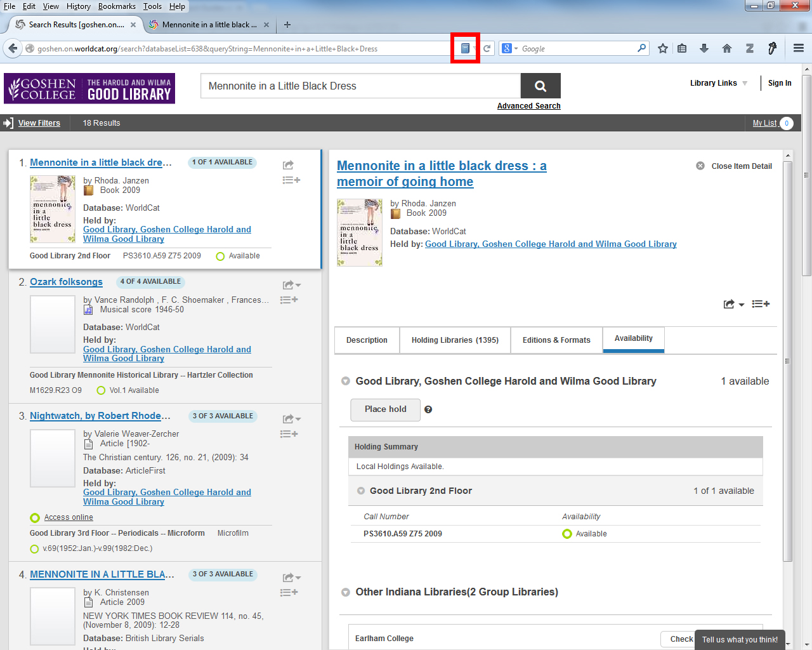Switch to Description tab
Viewport: 812px width, 650px height.
pyautogui.click(x=367, y=340)
